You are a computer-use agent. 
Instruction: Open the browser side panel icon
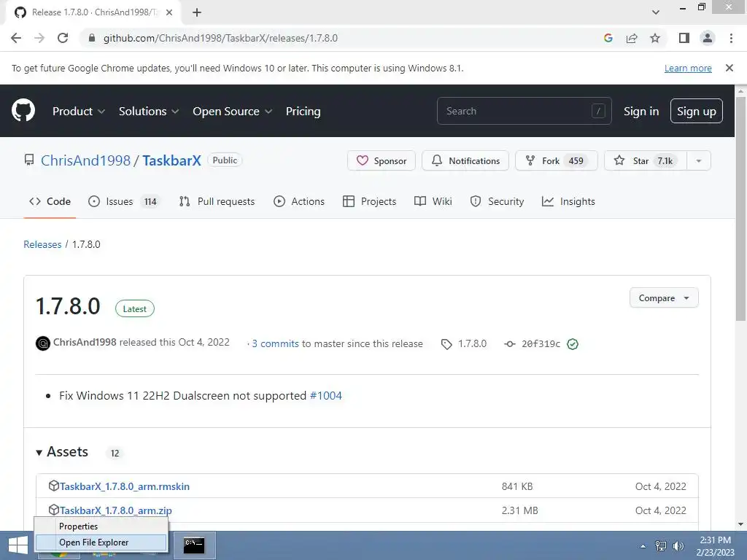(684, 38)
